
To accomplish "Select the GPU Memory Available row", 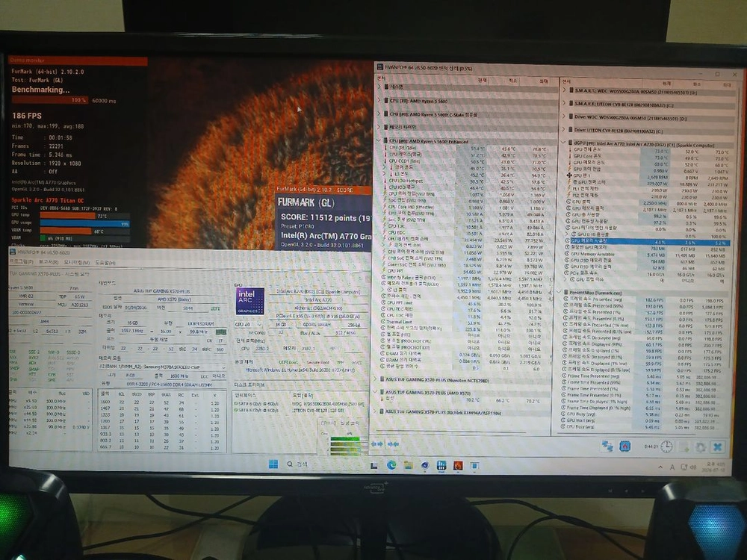I will [648, 255].
